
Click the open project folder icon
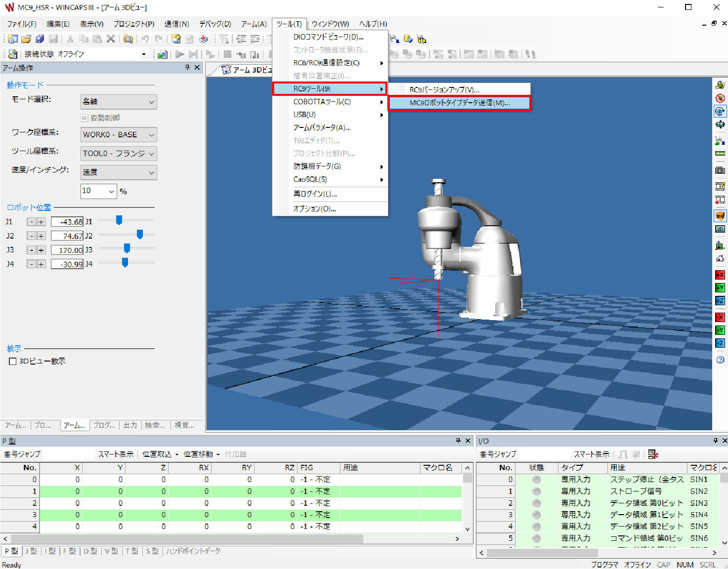[26, 39]
